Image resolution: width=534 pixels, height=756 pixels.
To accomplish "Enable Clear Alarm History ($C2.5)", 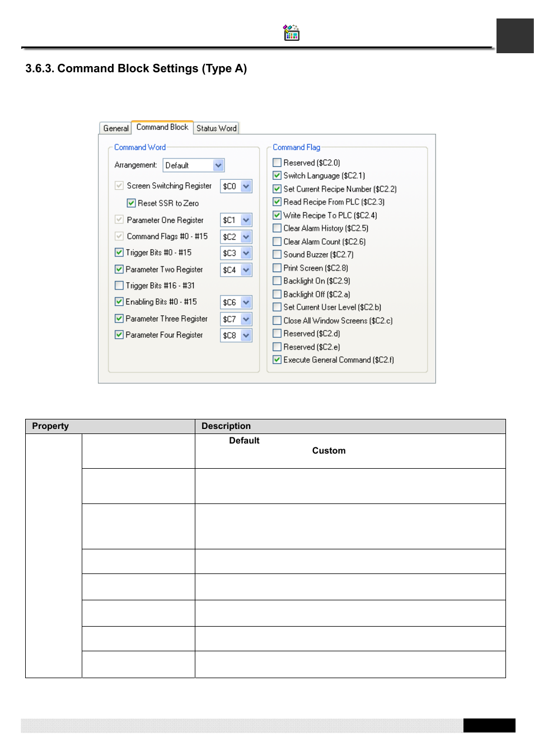I will pos(277,228).
